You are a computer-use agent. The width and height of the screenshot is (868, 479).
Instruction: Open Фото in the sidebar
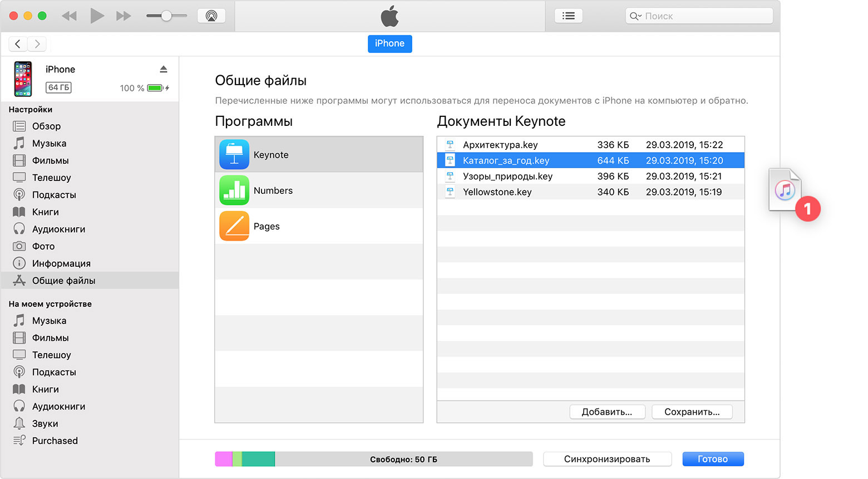(x=90, y=246)
